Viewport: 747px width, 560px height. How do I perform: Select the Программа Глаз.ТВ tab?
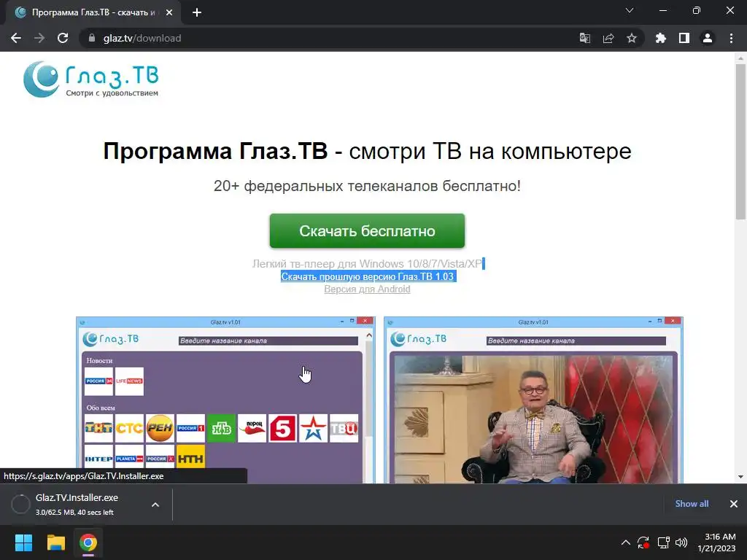pos(93,13)
